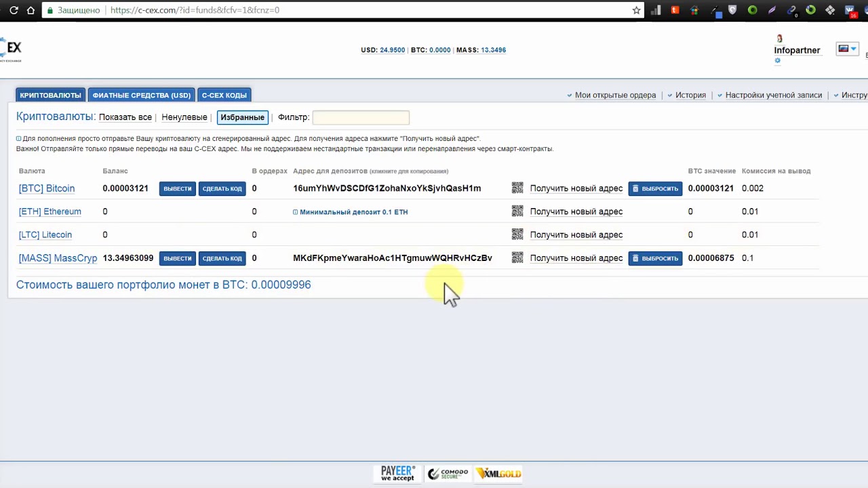Expand the 'История' menu
The image size is (868, 488).
coord(687,95)
